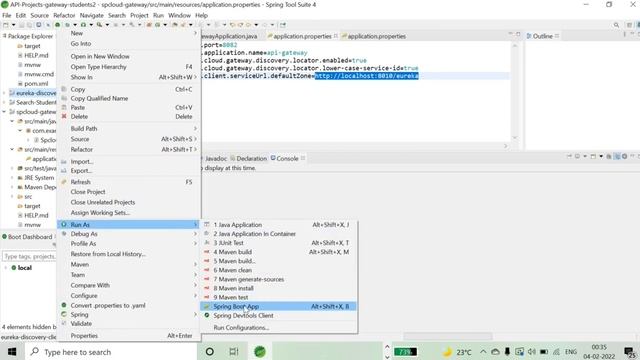Screen dimensions: 640x360
Task: Open Cortana circle icon on taskbar
Action: point(209,351)
